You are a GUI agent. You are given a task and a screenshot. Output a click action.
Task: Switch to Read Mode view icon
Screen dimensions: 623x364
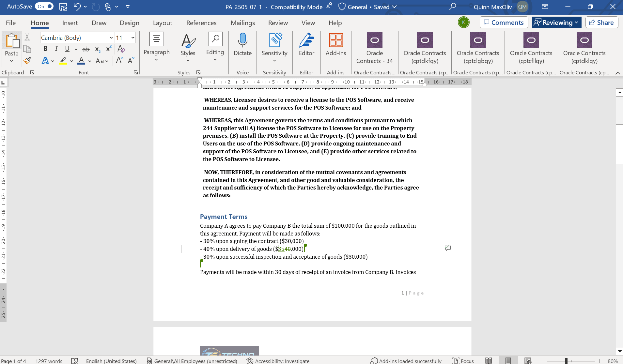[489, 361]
